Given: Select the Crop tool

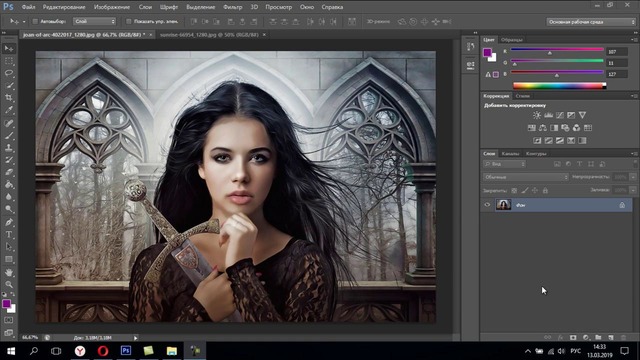Looking at the screenshot, I should pos(9,98).
